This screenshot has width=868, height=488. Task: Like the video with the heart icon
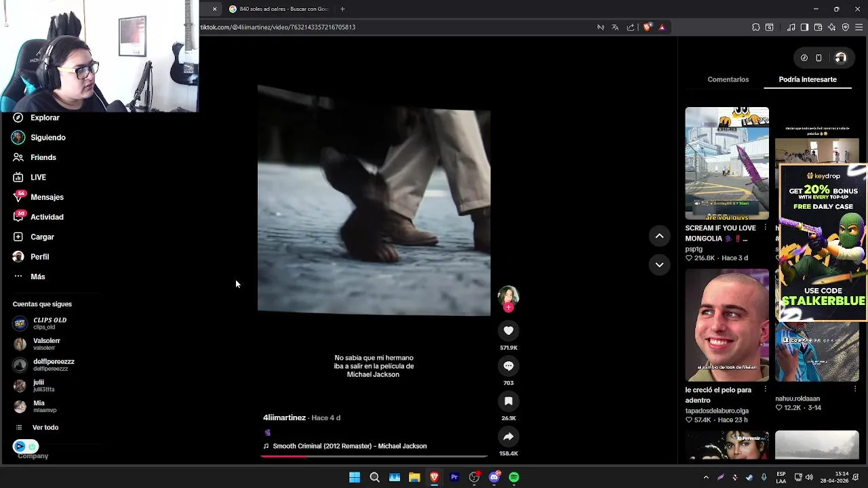(x=509, y=330)
